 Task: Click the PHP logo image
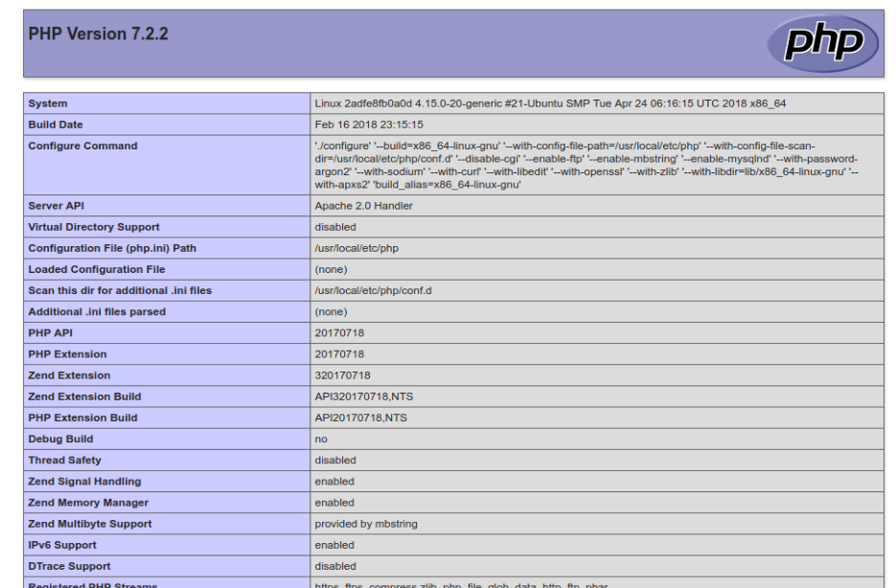click(x=823, y=43)
